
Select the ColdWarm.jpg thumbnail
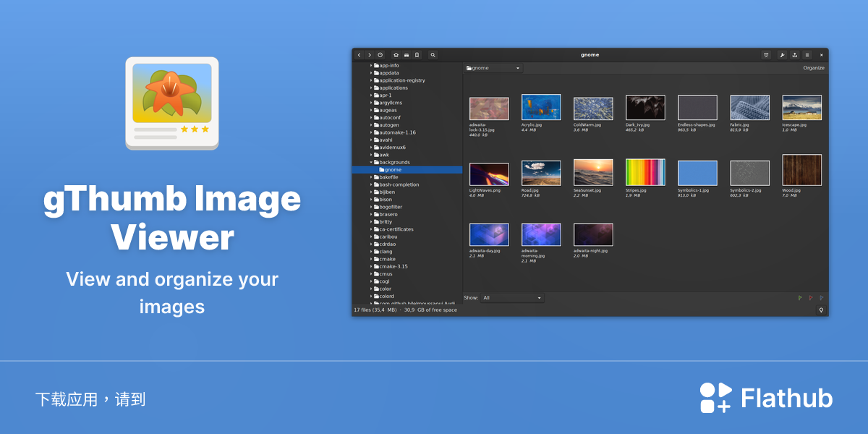pos(593,109)
